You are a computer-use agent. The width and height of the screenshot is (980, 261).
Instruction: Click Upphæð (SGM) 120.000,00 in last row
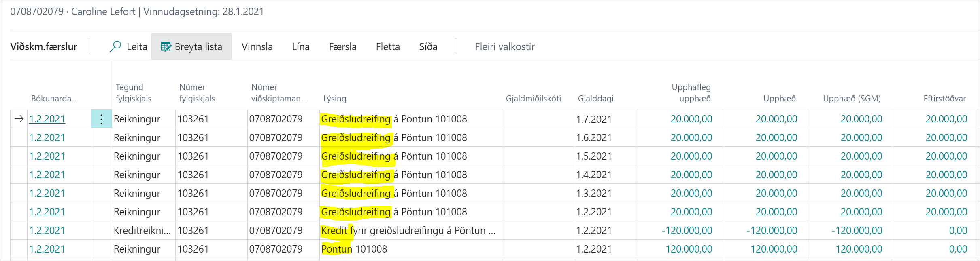coord(859,249)
